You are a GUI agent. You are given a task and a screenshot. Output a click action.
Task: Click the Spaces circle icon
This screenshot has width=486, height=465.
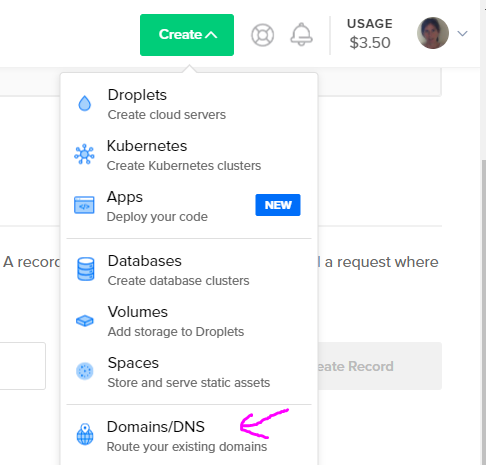[85, 371]
